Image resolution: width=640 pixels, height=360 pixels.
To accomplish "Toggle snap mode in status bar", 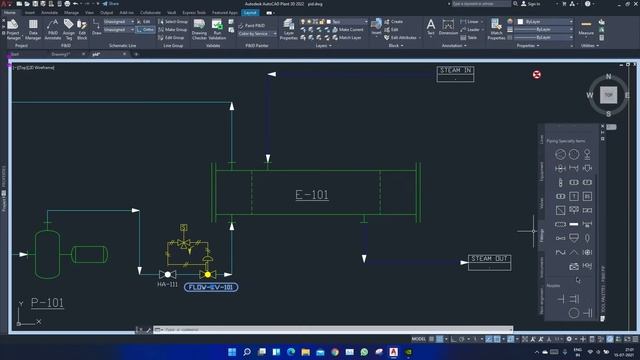I will point(440,339).
